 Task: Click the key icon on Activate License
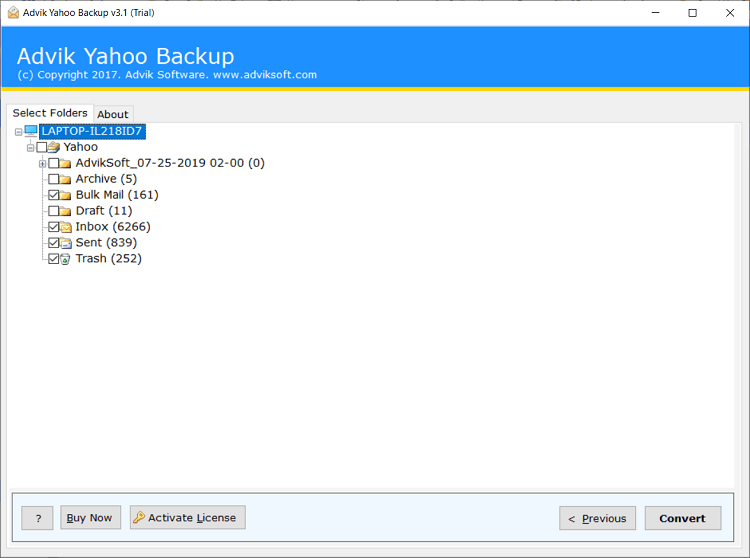click(139, 517)
